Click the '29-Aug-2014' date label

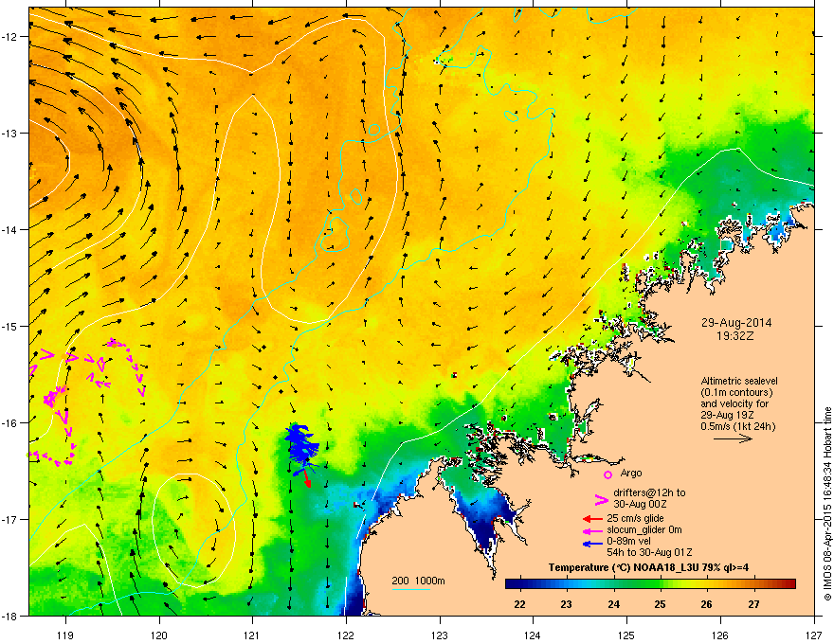(735, 323)
